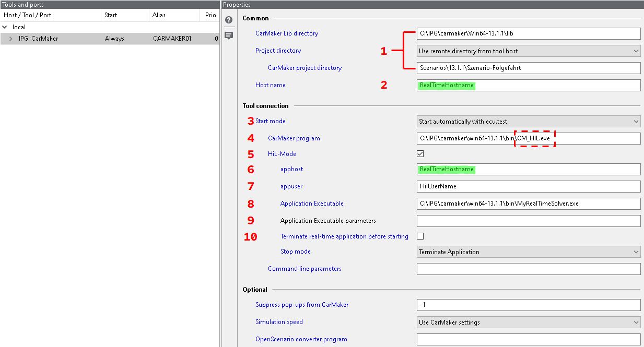The image size is (644, 347).
Task: Click OpenScenario converter program link
Action: point(301,339)
